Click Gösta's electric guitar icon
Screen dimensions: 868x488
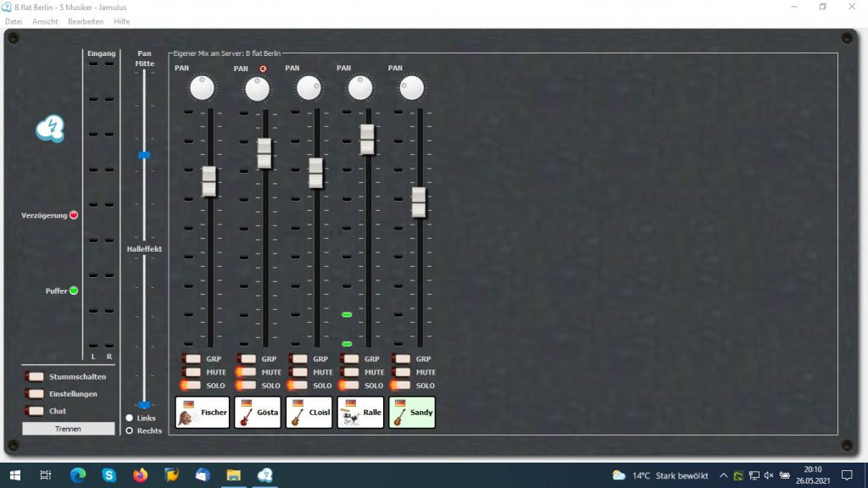[247, 416]
